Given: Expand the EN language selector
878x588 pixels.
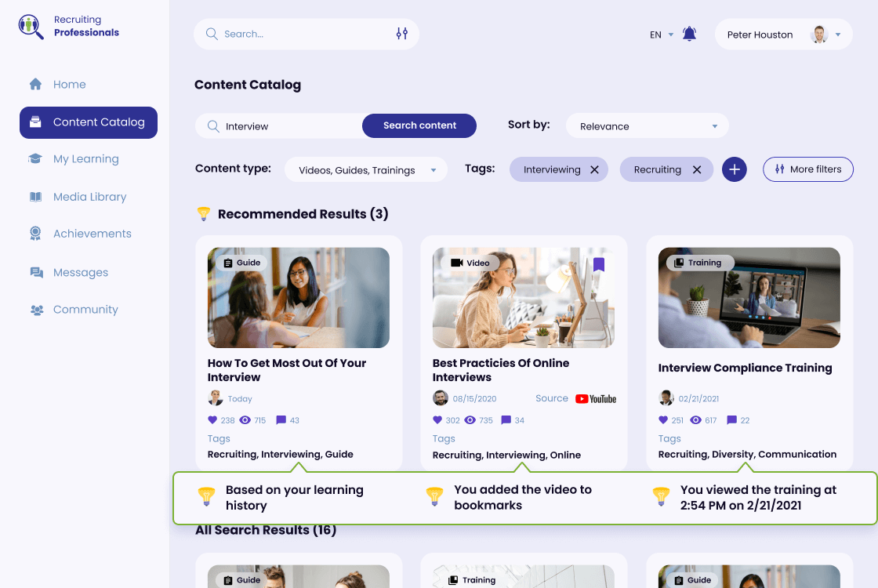Looking at the screenshot, I should click(662, 34).
